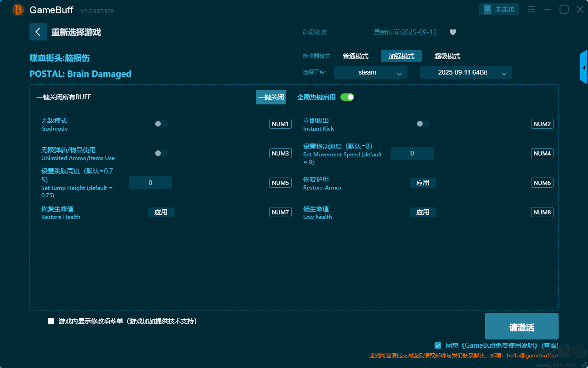Toggle Godmode switch
This screenshot has height=368, width=588.
coord(161,124)
